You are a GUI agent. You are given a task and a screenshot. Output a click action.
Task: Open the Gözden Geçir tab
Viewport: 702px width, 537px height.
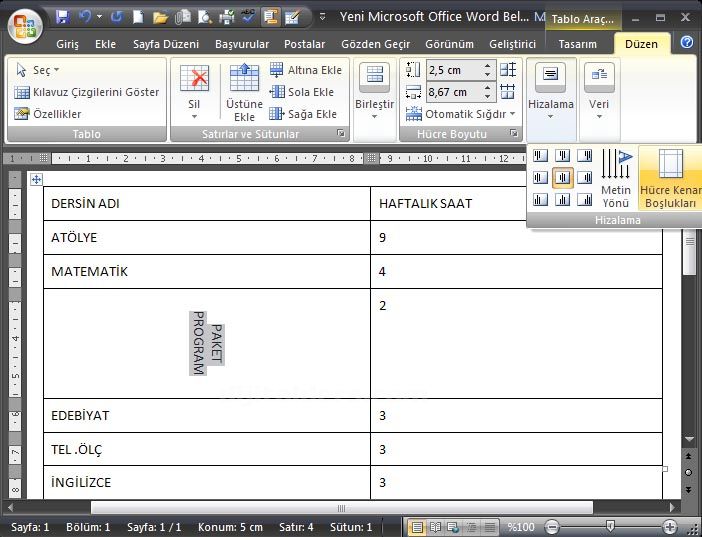tap(375, 44)
